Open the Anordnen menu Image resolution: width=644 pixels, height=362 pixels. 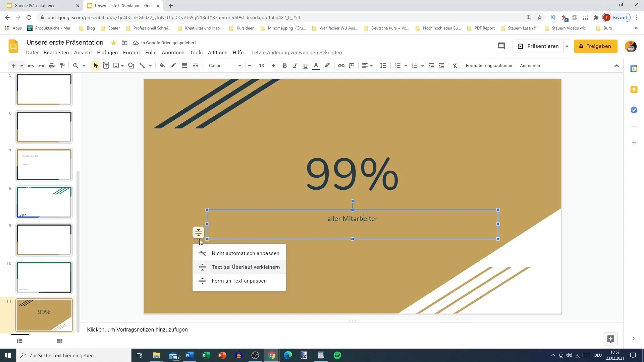click(173, 53)
